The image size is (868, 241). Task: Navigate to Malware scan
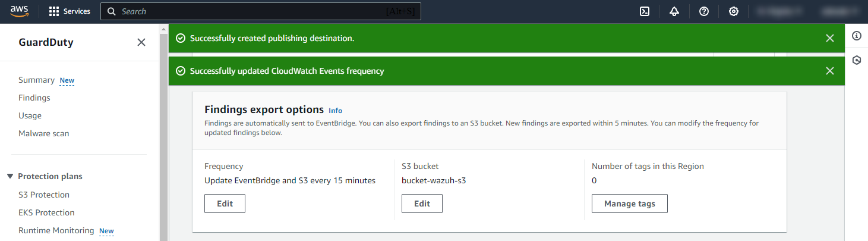[x=44, y=133]
